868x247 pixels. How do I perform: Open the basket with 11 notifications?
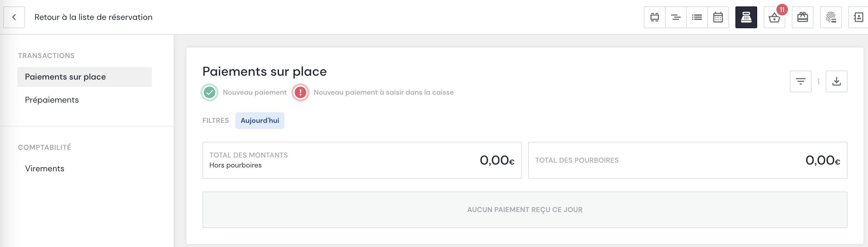pos(774,17)
